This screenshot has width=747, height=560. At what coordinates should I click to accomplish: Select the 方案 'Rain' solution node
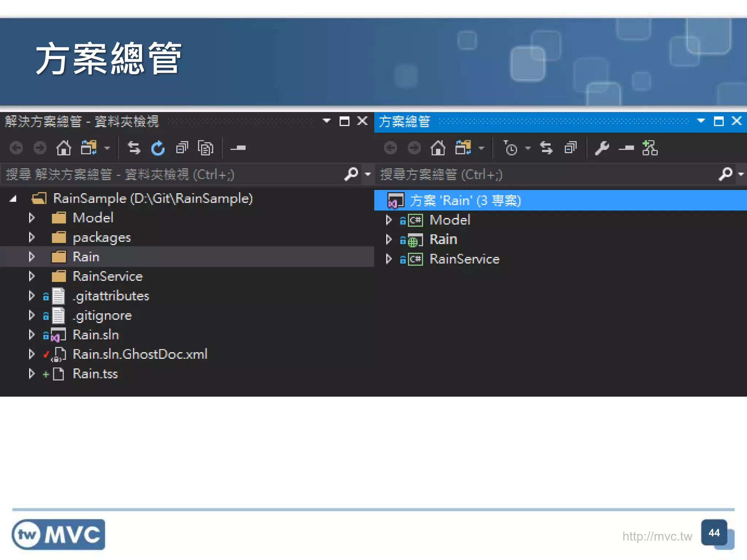pyautogui.click(x=465, y=201)
